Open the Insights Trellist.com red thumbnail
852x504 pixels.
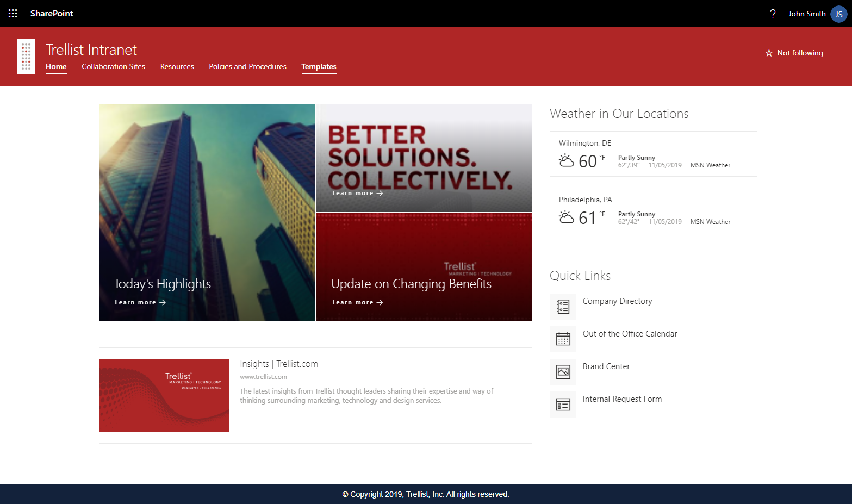click(x=164, y=396)
